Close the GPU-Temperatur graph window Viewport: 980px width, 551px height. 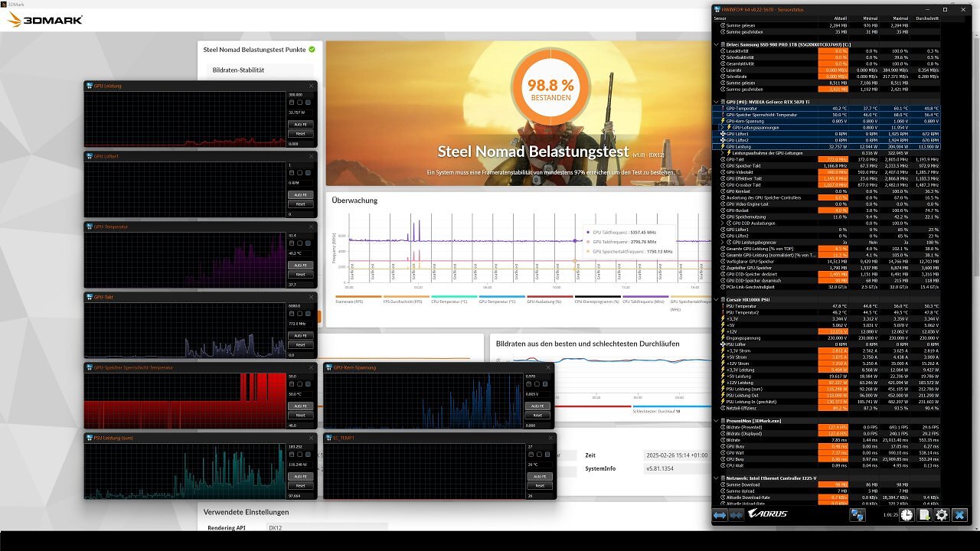(310, 227)
